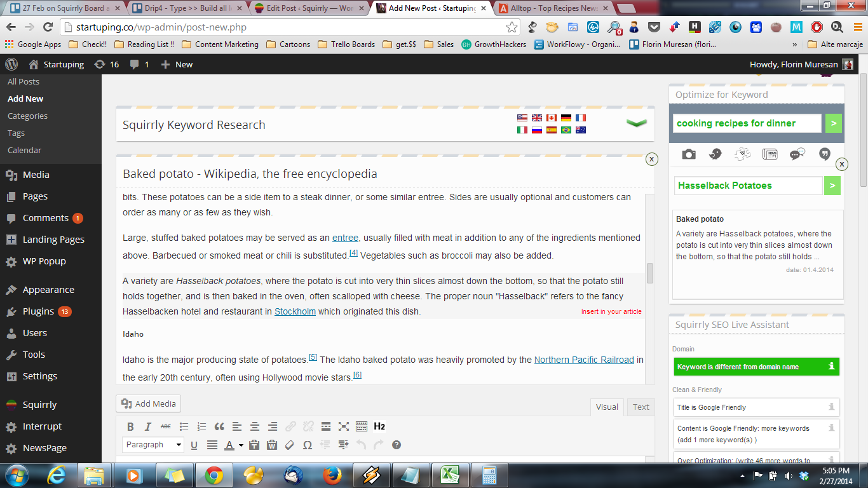The width and height of the screenshot is (868, 488).
Task: Open the Paragraph format dropdown
Action: coord(153,445)
